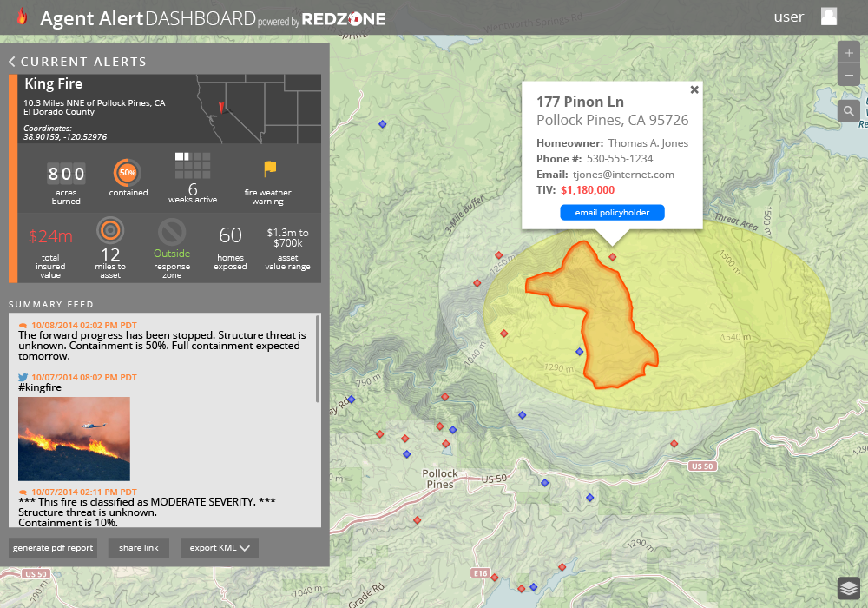Click the E16 road shield on the map
This screenshot has height=608, width=868.
coord(481,573)
